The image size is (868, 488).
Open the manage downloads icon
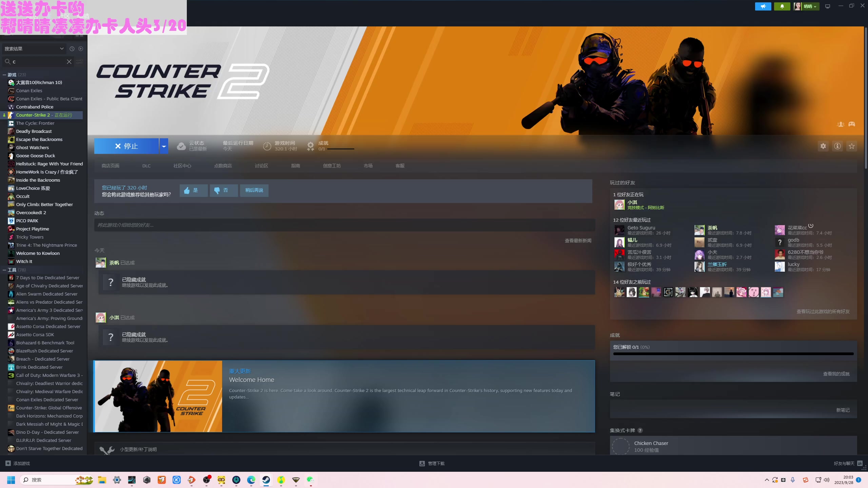422,463
